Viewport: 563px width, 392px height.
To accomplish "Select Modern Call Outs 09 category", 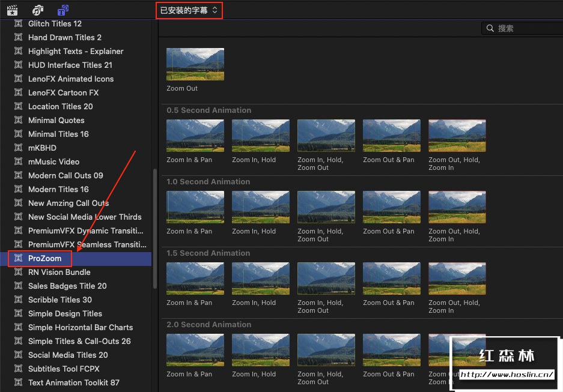I will click(x=76, y=175).
